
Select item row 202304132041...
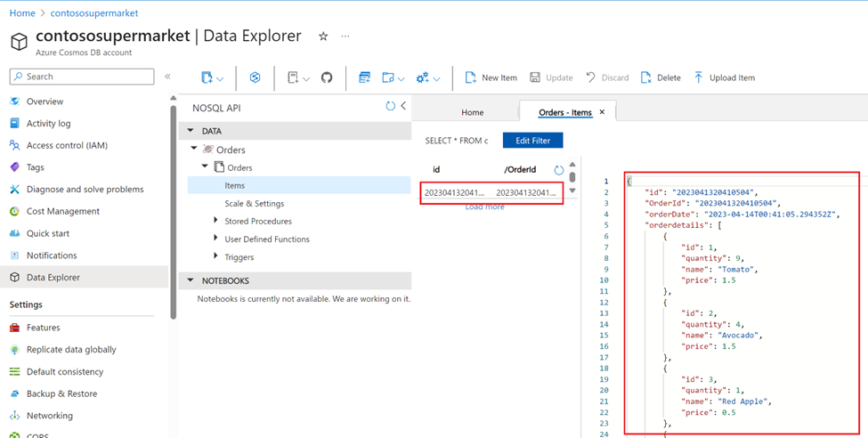[x=491, y=192]
